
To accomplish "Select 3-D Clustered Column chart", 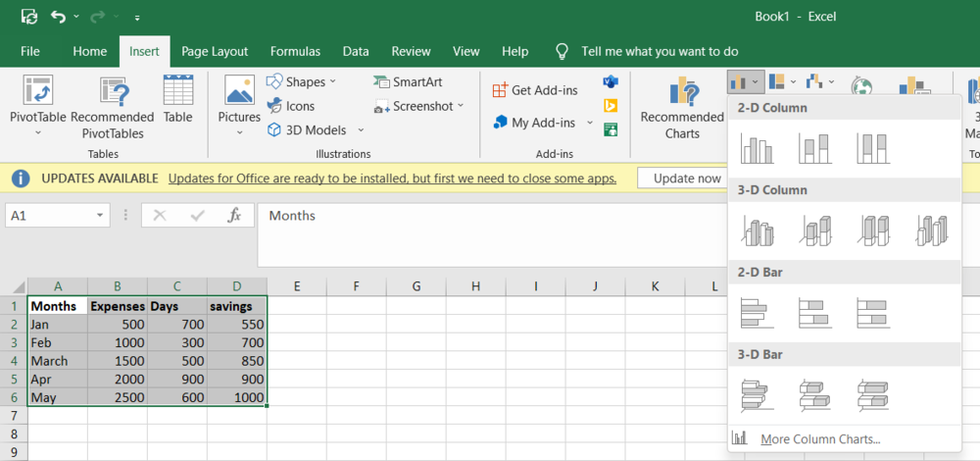I will (x=757, y=230).
